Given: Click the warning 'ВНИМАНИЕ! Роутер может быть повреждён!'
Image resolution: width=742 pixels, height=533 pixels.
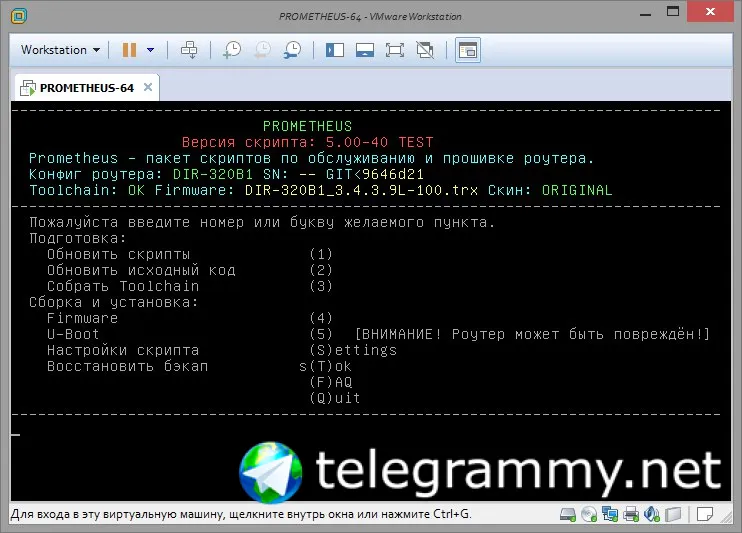Looking at the screenshot, I should [532, 334].
